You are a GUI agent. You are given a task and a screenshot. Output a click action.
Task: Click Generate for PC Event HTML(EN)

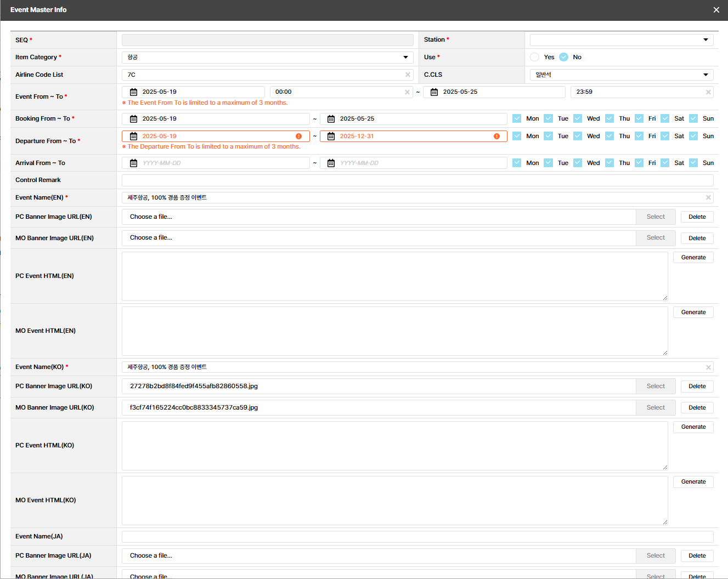coord(693,258)
